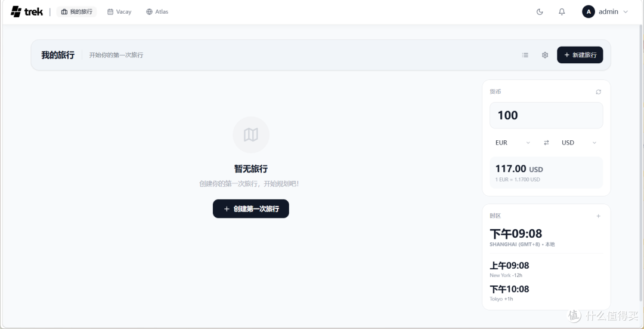Click the 下午09:08 Shanghai time
Viewport: 644px width, 329px height.
[516, 233]
